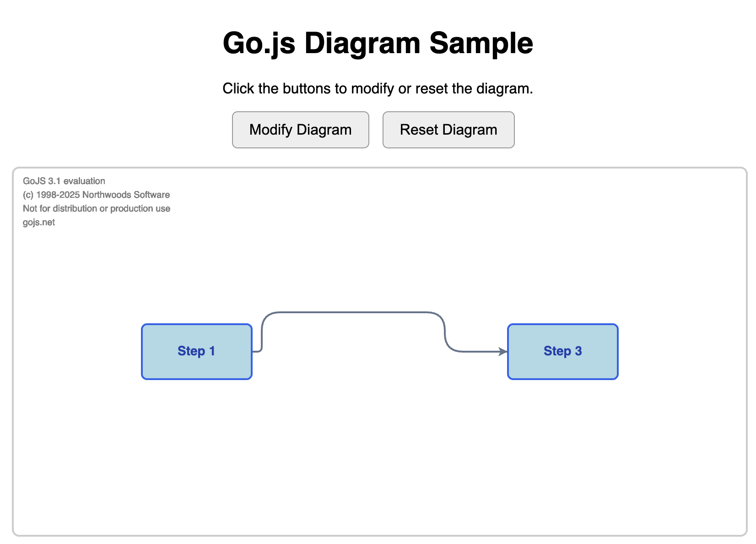Click the arrowhead pointing into Step 3
This screenshot has height=544, width=756.
pyautogui.click(x=503, y=352)
